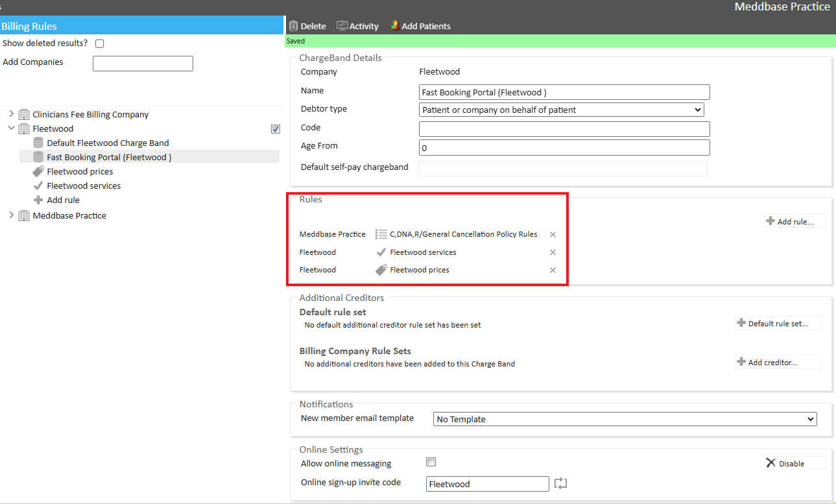Image resolution: width=836 pixels, height=504 pixels.
Task: Select Fleetwood services in the tree
Action: tap(84, 186)
